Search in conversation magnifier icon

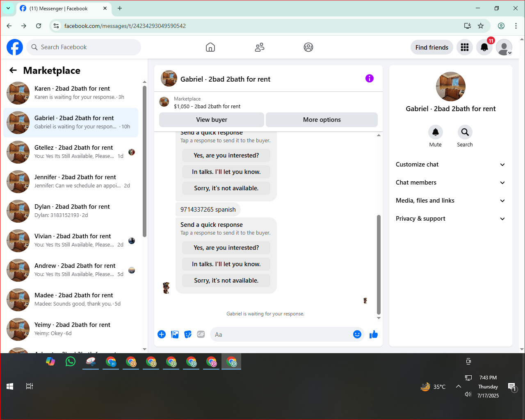tap(465, 132)
